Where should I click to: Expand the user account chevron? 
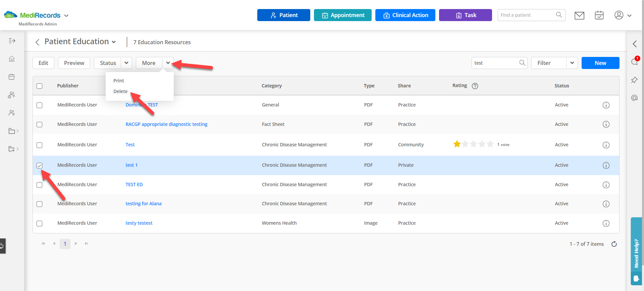[x=629, y=16]
